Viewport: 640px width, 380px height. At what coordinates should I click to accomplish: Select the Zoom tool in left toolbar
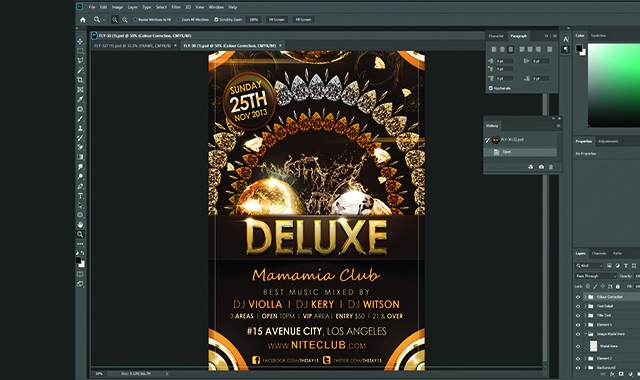[x=80, y=234]
